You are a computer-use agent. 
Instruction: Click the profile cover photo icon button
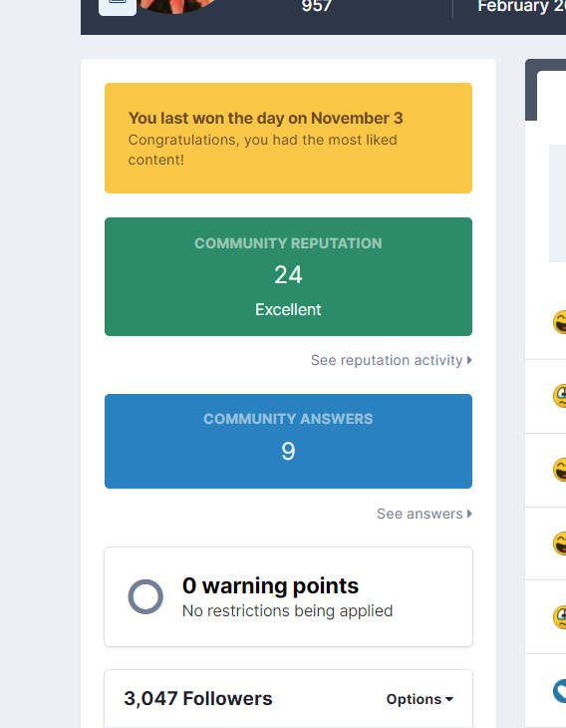coord(118,6)
